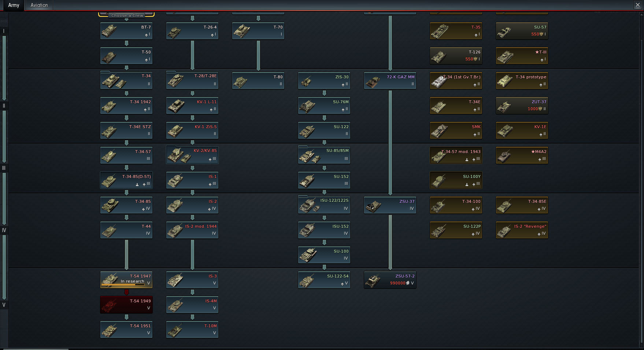Screen dimensions: 644x350
Task: Click the SU-100Y vehicle icon
Action: [439, 181]
